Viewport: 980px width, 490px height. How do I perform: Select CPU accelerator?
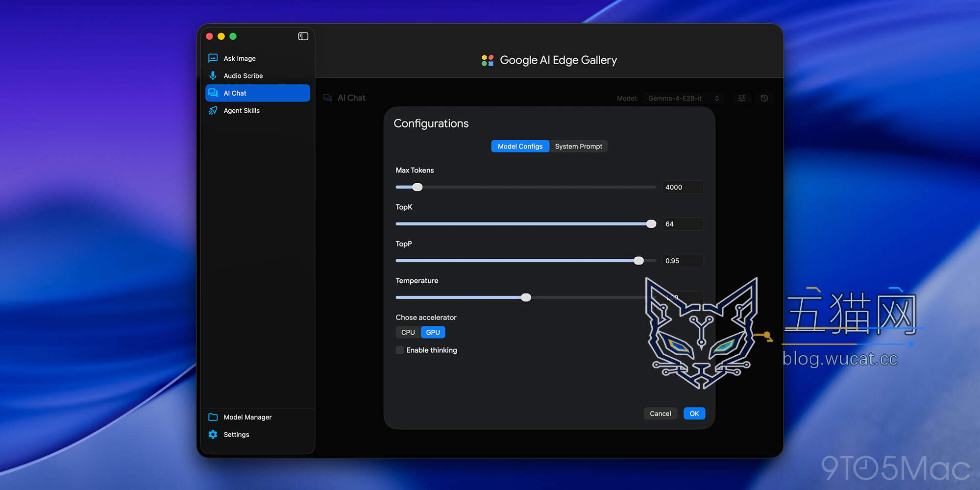[x=408, y=332]
